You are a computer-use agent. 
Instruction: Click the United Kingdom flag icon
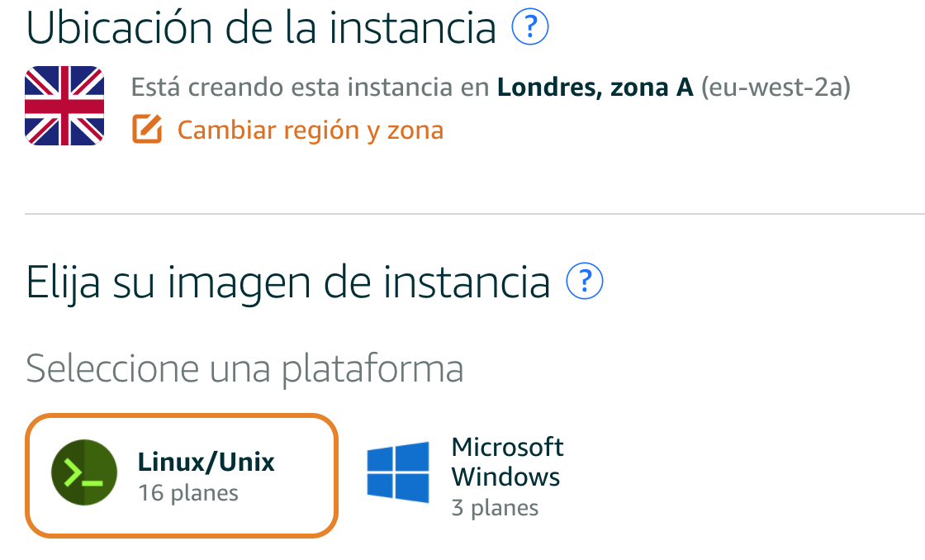tap(64, 106)
